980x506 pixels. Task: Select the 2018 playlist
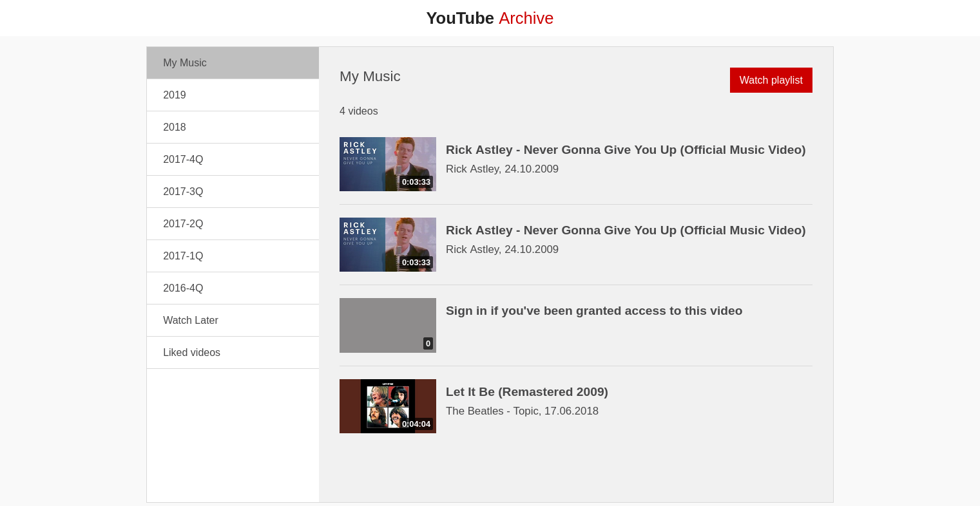pyautogui.click(x=233, y=127)
